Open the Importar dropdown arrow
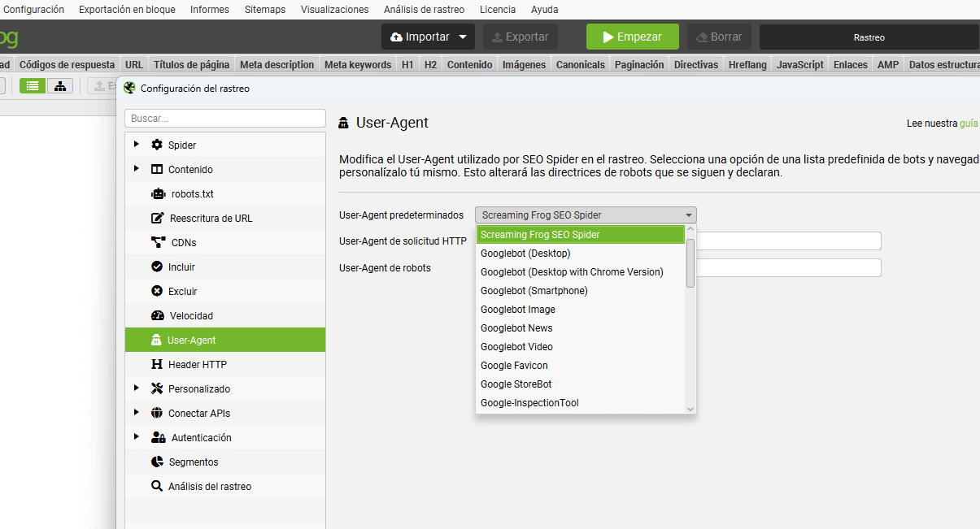 point(462,37)
